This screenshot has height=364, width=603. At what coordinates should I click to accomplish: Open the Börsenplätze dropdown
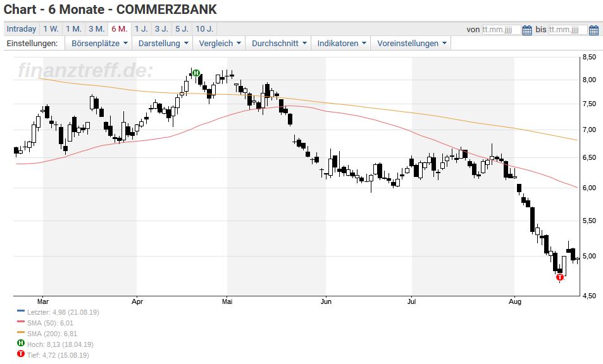pyautogui.click(x=99, y=44)
